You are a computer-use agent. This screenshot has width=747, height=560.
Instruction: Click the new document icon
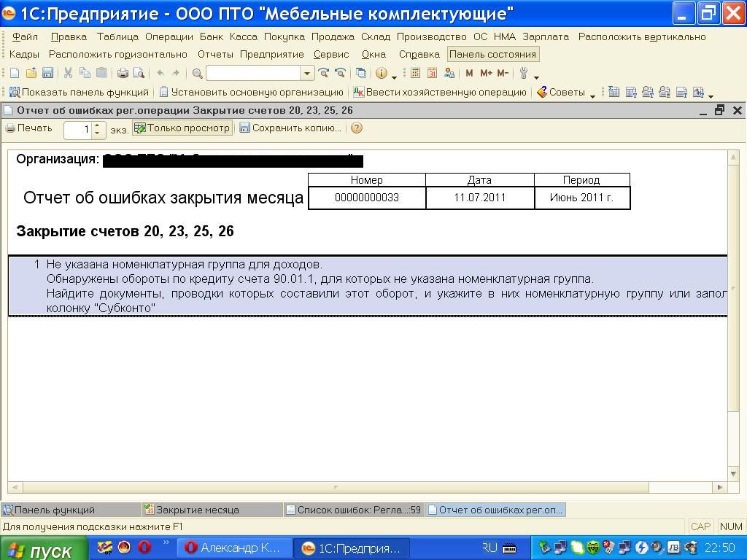[15, 73]
